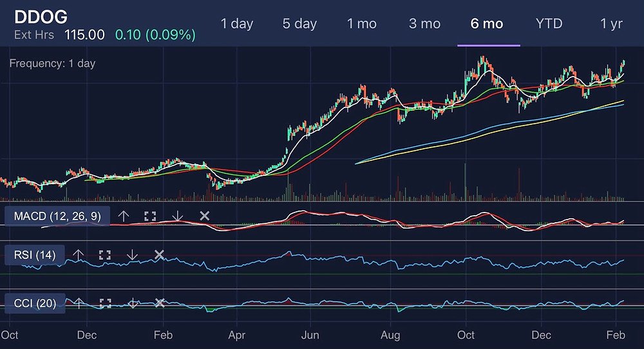Move RSI indicator down with arrow icon
Screen dimensions: 644x349
pyautogui.click(x=132, y=255)
